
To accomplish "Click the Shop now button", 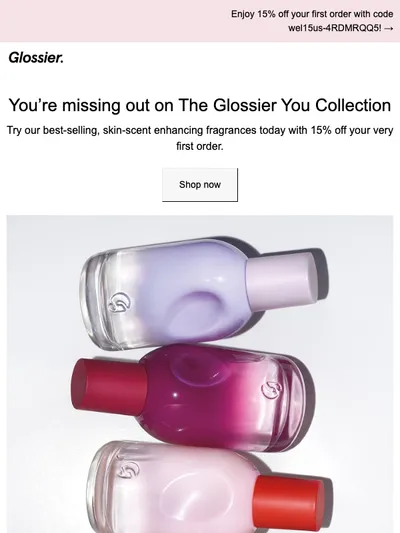I will click(200, 185).
